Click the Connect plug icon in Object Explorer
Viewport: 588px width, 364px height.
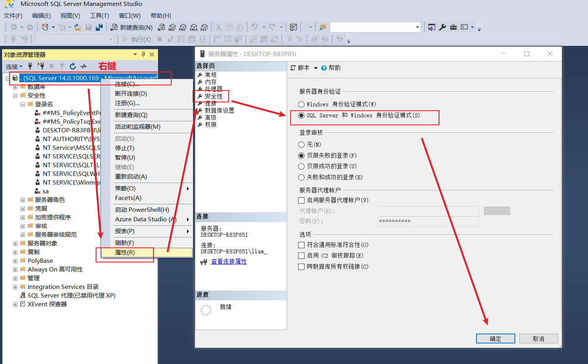click(30, 66)
